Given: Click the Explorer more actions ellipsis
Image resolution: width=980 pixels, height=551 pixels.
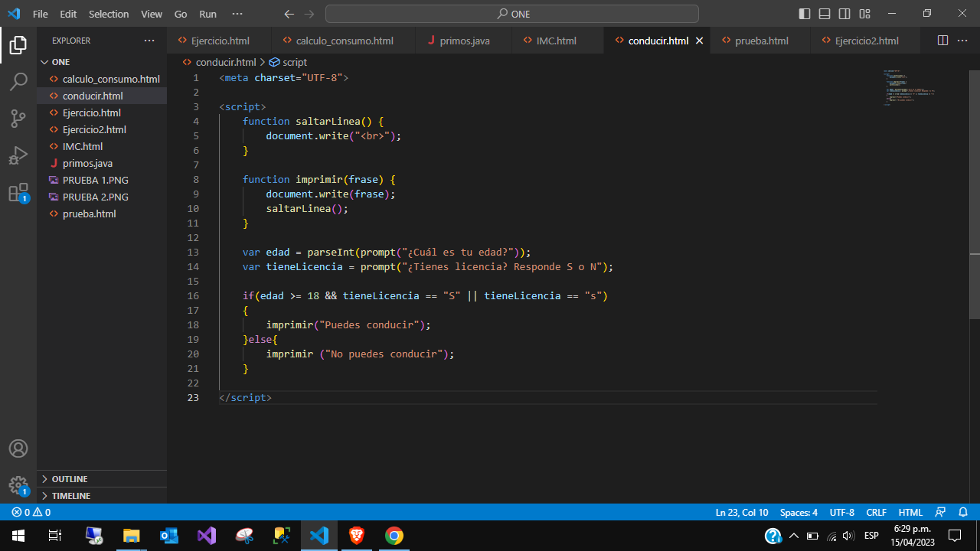Looking at the screenshot, I should click(149, 41).
